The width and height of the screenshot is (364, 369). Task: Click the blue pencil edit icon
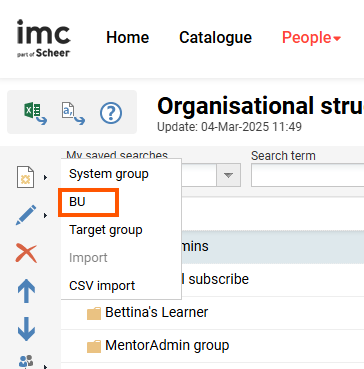(x=26, y=215)
